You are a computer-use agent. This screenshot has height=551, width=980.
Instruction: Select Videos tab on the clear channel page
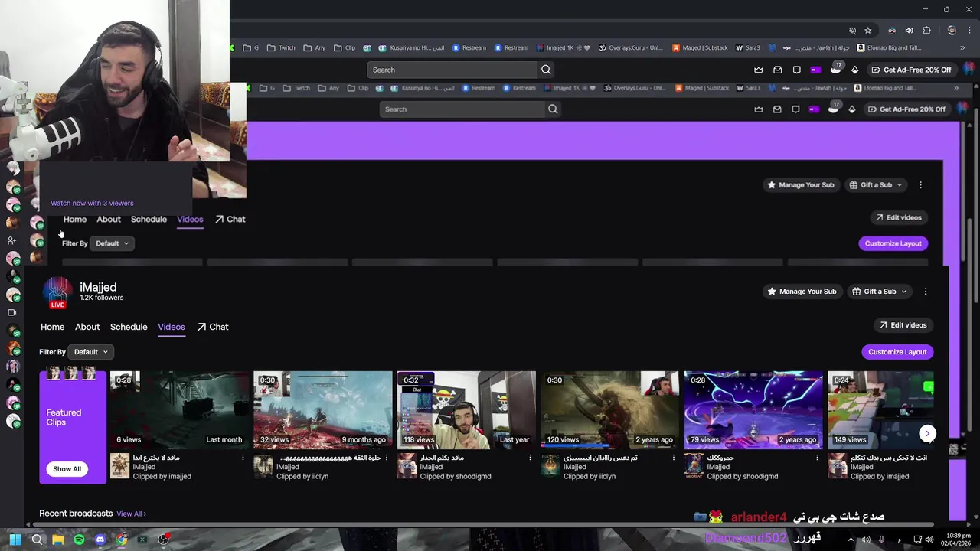coord(171,327)
